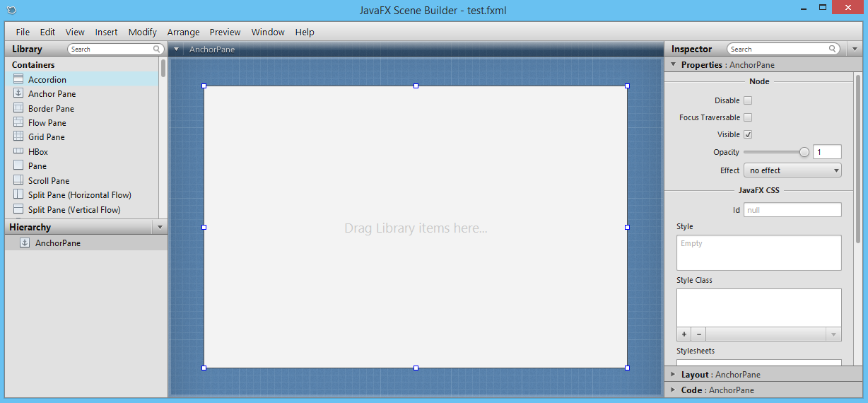
Task: Click the Containers heading in Library
Action: tap(33, 64)
